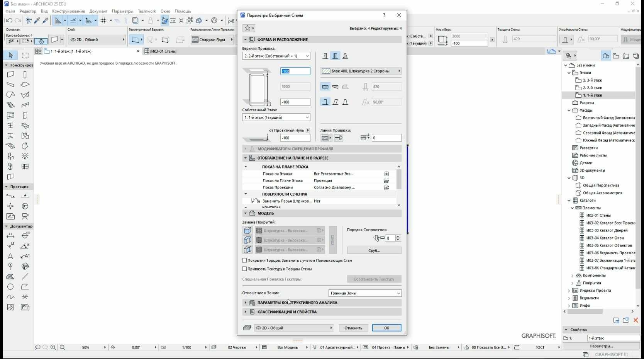644x359 pixels.
Task: Click the Undo icon in main toolbar
Action: click(9, 20)
